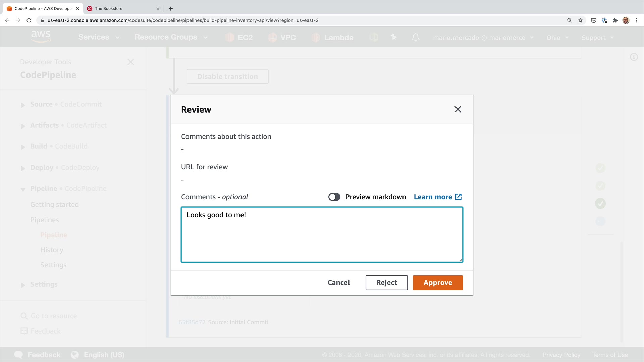Click the address bar URL

click(183, 20)
